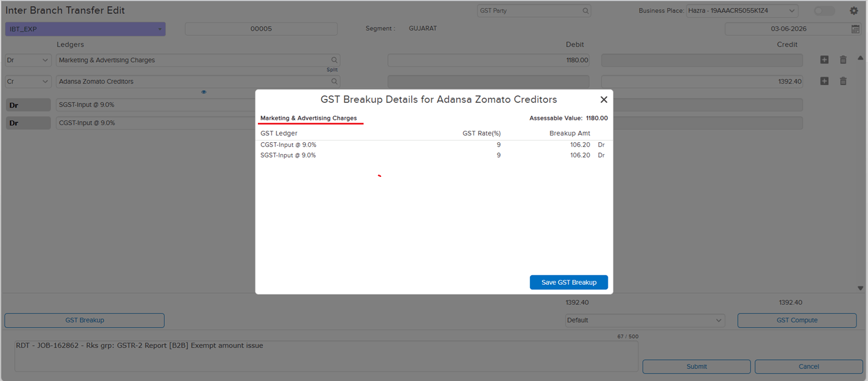This screenshot has width=868, height=381.
Task: Search ledger icon in Adansa Zomato Creditors row
Action: click(x=335, y=81)
